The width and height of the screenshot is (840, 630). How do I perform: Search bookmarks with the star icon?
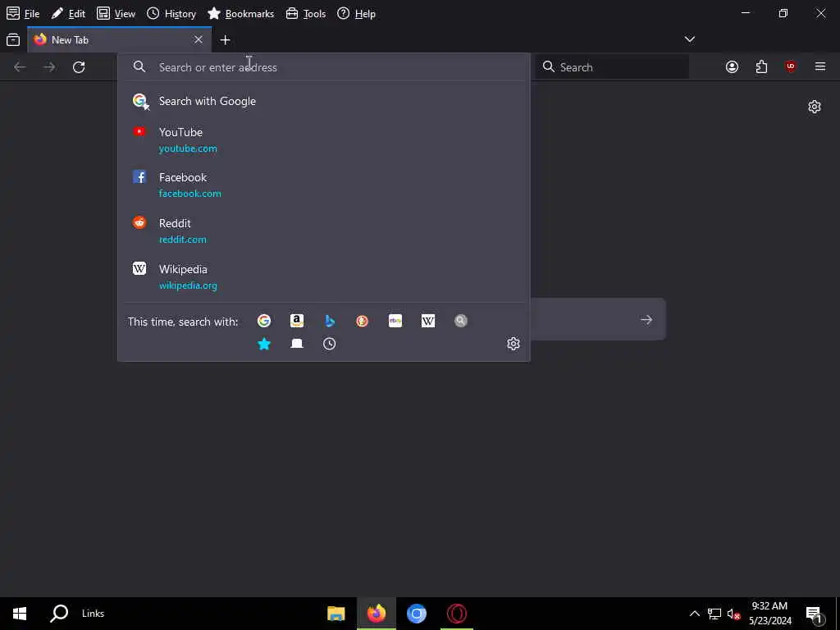[x=264, y=344]
